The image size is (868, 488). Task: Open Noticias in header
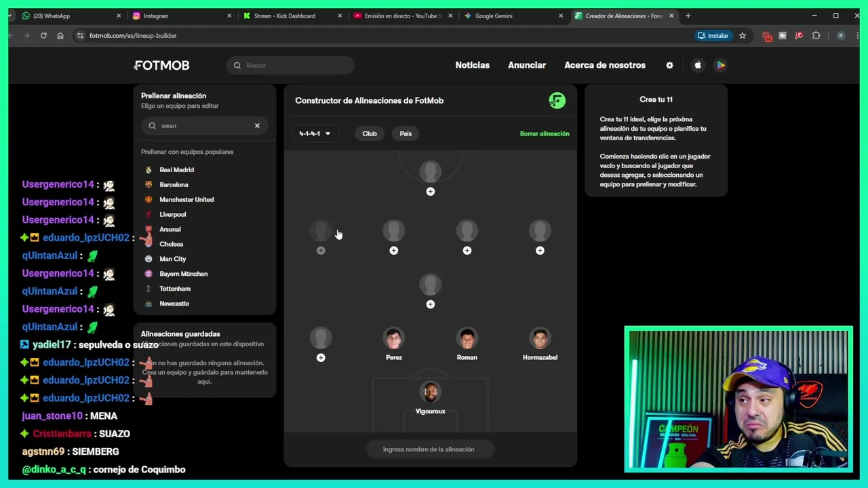click(473, 65)
